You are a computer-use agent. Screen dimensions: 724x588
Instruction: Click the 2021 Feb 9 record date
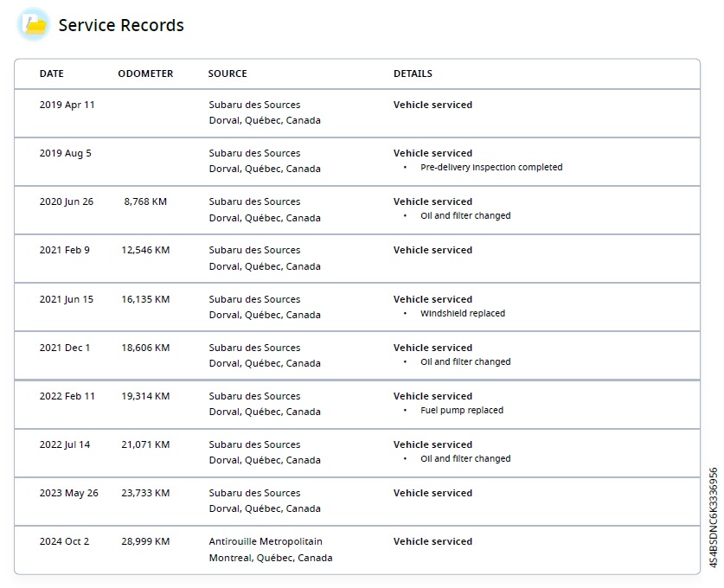[x=65, y=250]
